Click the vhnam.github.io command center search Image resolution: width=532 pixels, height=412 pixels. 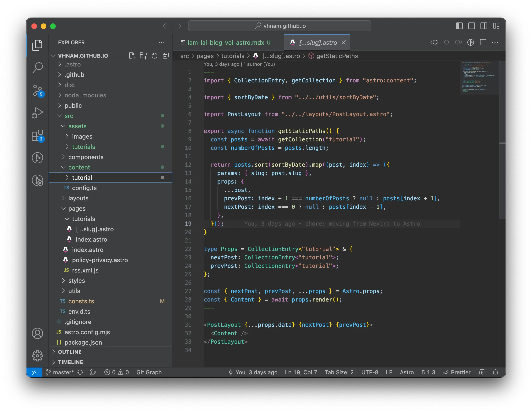279,26
